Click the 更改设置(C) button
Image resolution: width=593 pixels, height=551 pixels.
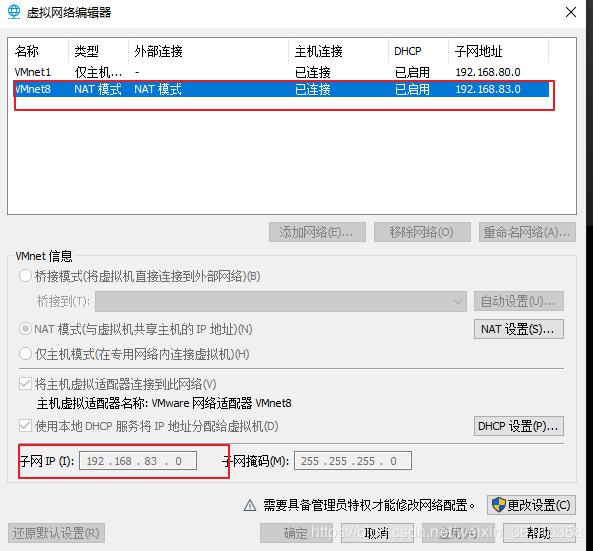[x=531, y=505]
